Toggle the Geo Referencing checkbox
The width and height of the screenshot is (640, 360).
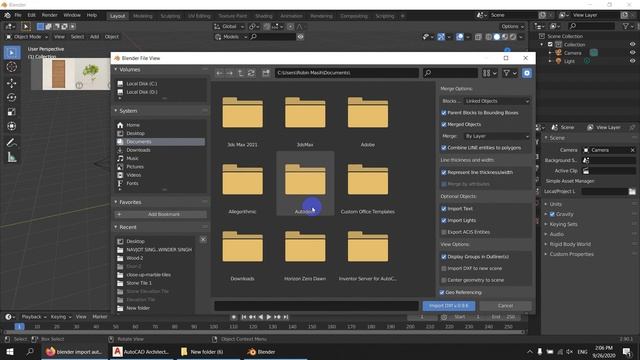coord(442,293)
